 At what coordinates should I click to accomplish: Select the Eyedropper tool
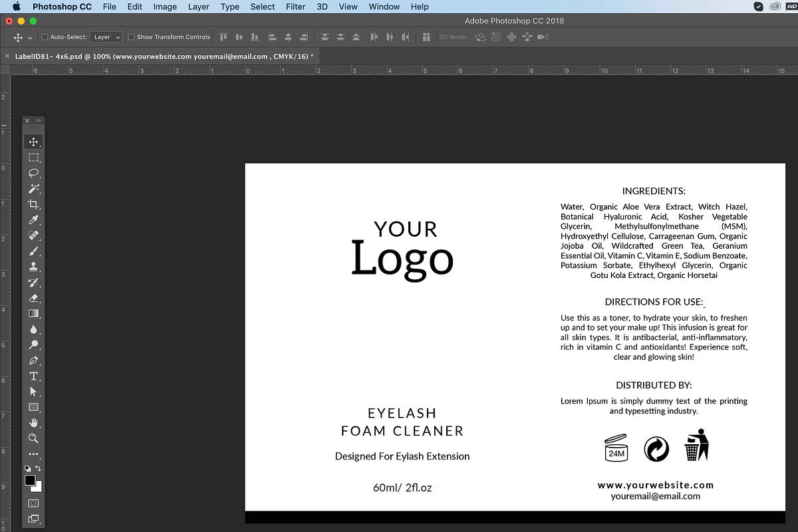coord(33,220)
